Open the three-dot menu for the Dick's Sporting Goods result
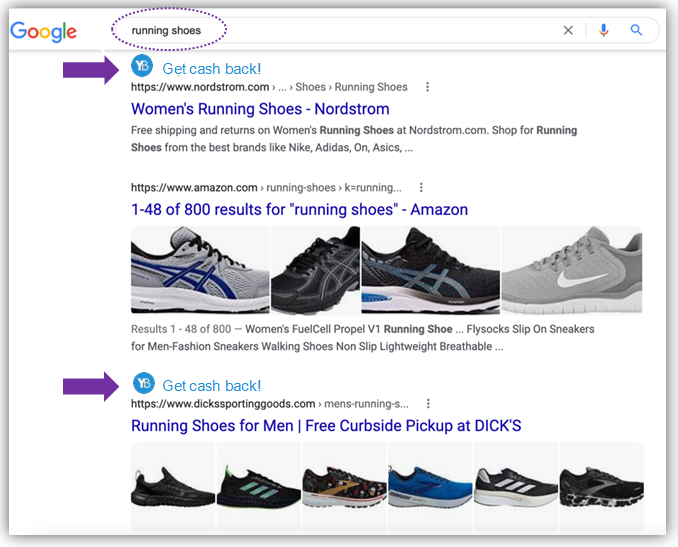678x547 pixels. pyautogui.click(x=428, y=404)
